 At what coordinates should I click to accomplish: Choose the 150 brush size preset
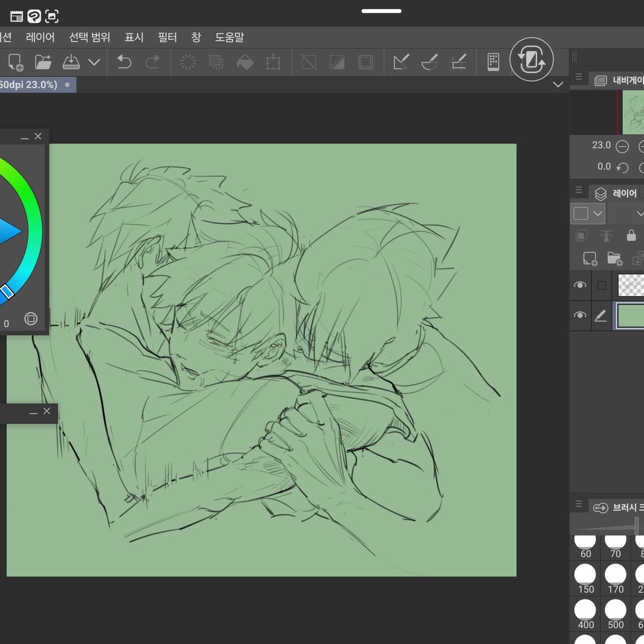click(x=586, y=579)
